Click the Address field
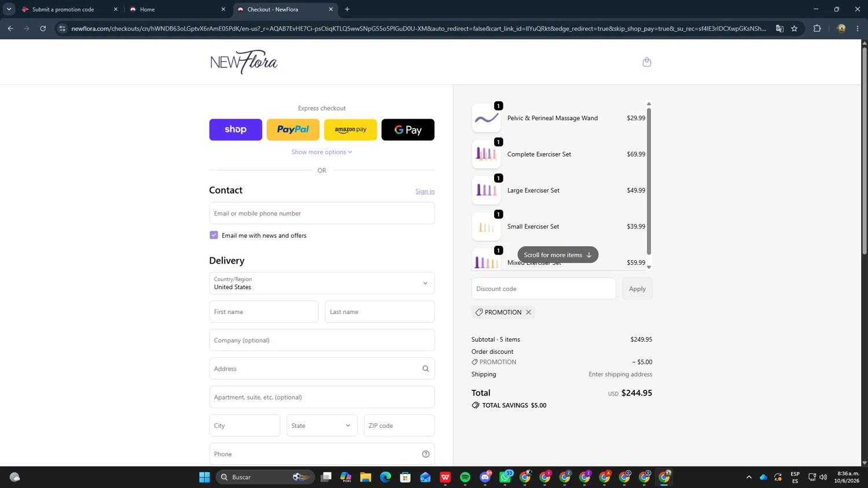 tap(322, 368)
